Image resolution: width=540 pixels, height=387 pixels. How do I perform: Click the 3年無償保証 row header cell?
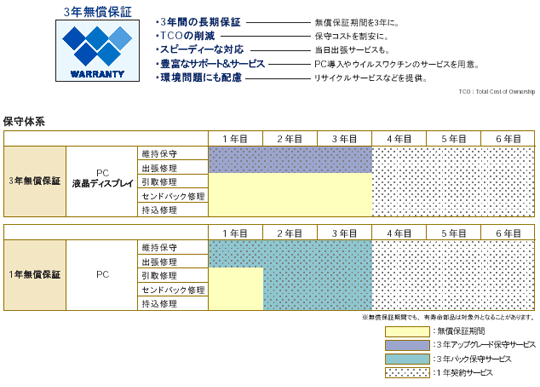point(34,181)
